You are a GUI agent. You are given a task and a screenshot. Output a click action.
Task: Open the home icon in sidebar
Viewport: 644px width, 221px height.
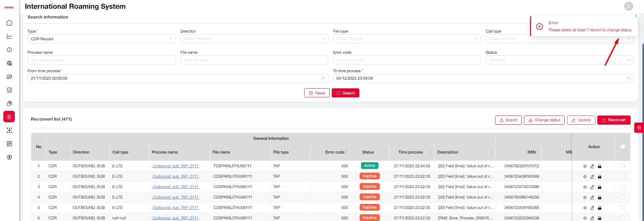tap(9, 23)
